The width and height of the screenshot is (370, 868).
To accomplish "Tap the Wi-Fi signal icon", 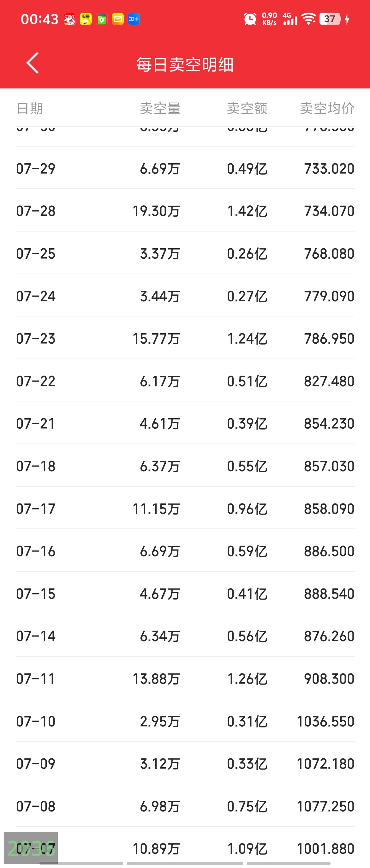I will [x=308, y=19].
